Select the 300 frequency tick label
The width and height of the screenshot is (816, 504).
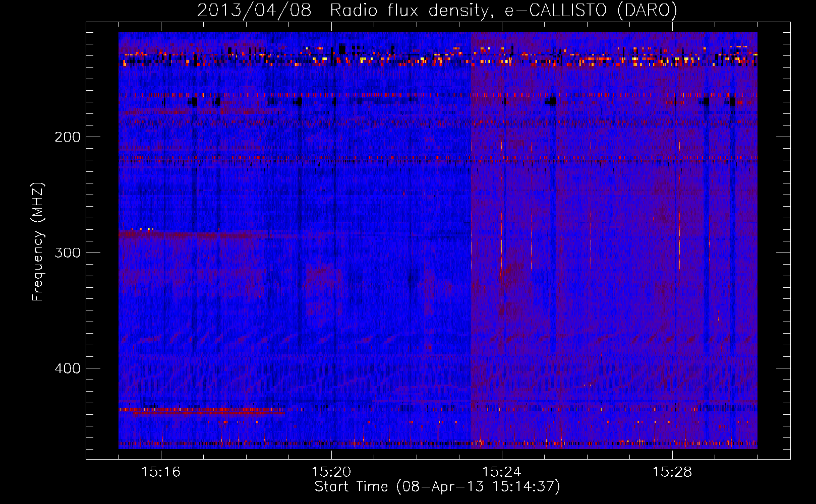(68, 253)
